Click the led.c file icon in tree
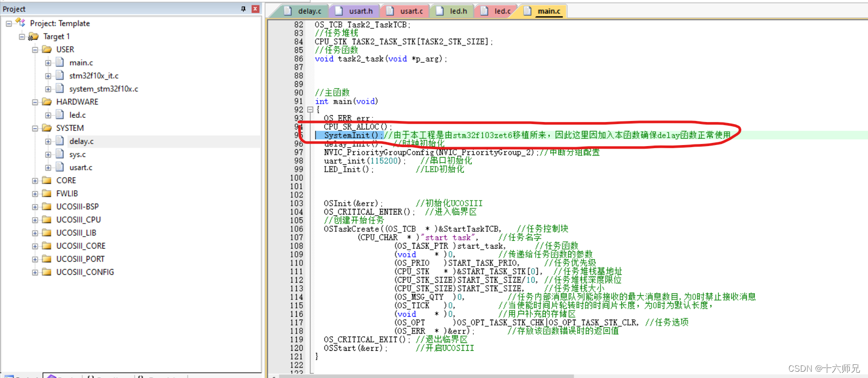Viewport: 868px width, 378px height. [60, 115]
